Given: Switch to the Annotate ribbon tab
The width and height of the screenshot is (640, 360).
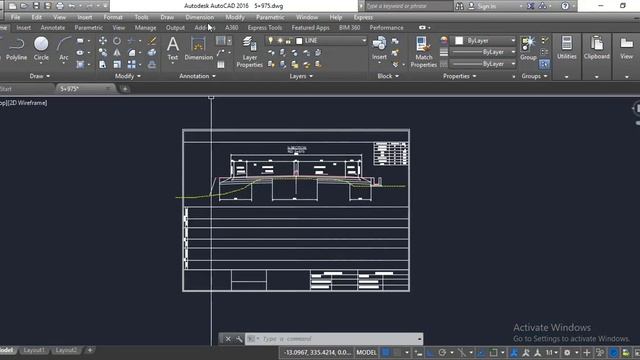Looking at the screenshot, I should click(53, 27).
